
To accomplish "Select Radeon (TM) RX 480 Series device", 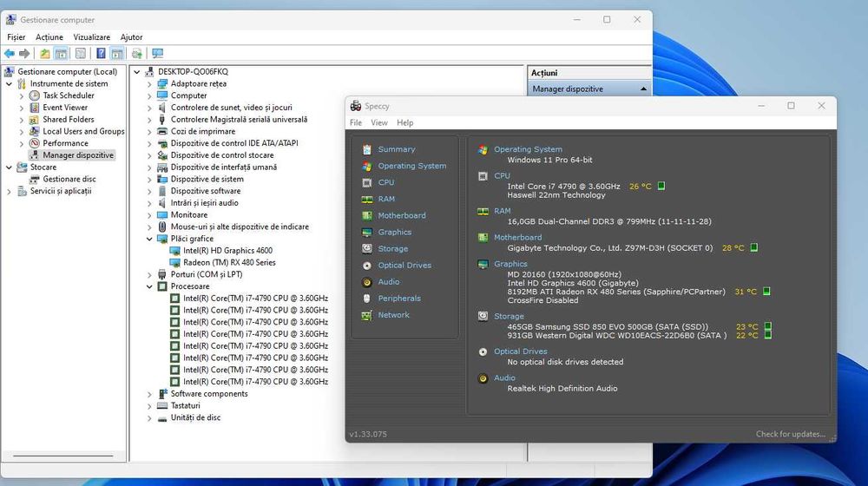I will coord(229,263).
